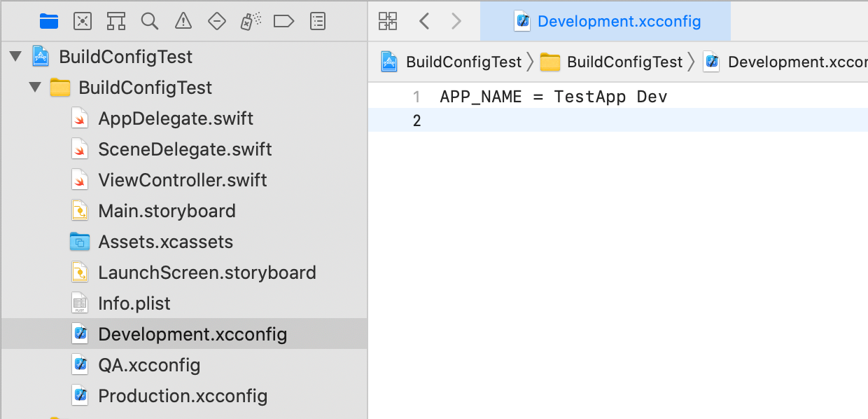Viewport: 868px width, 419px height.
Task: Open AppDelegate.swift in the navigator
Action: (175, 118)
